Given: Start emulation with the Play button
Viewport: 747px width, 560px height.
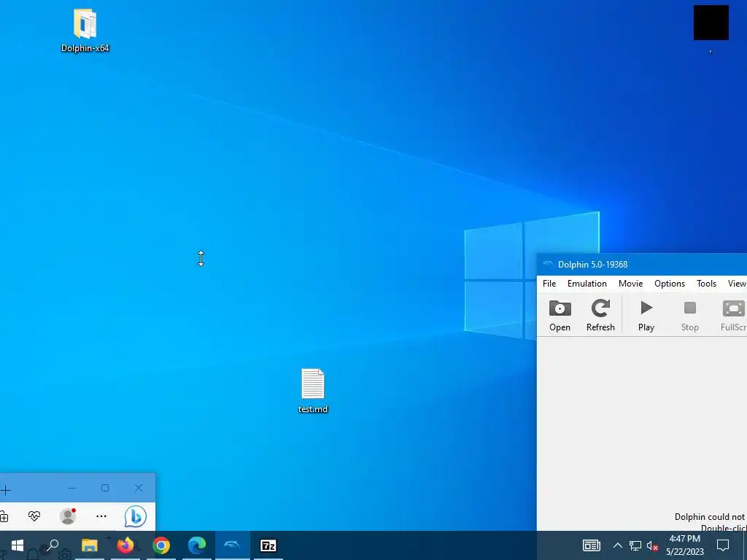Looking at the screenshot, I should (646, 315).
